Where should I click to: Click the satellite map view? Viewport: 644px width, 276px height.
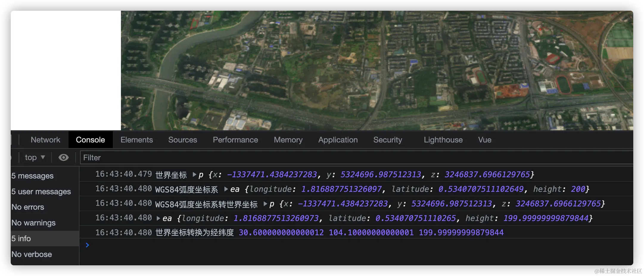[x=377, y=70]
